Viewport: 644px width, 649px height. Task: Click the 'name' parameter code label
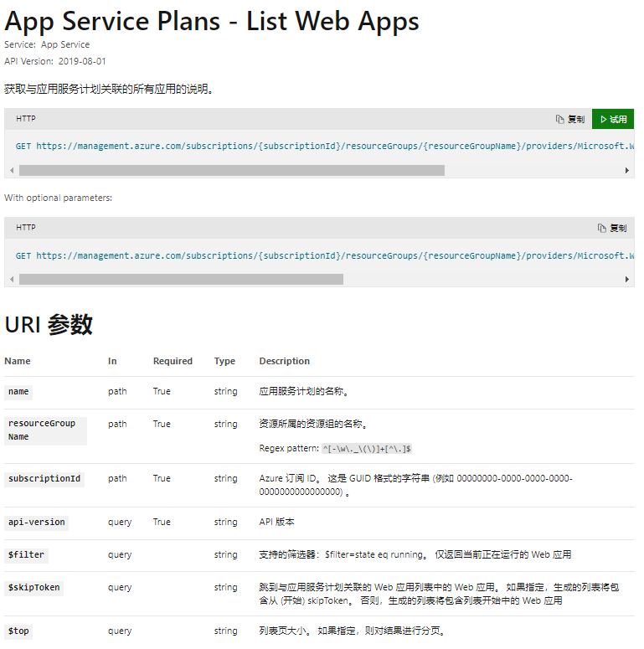pyautogui.click(x=18, y=392)
